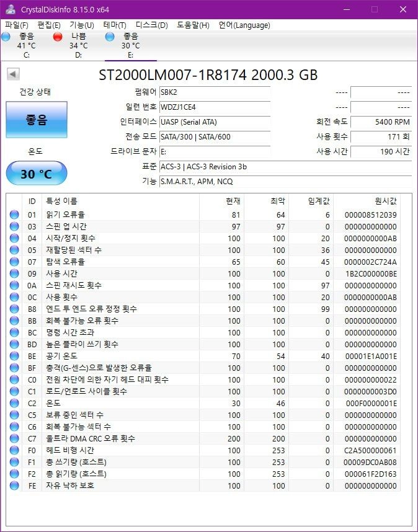Click the CrystalDiskInfo app icon in title bar
418x532 pixels.
point(11,9)
